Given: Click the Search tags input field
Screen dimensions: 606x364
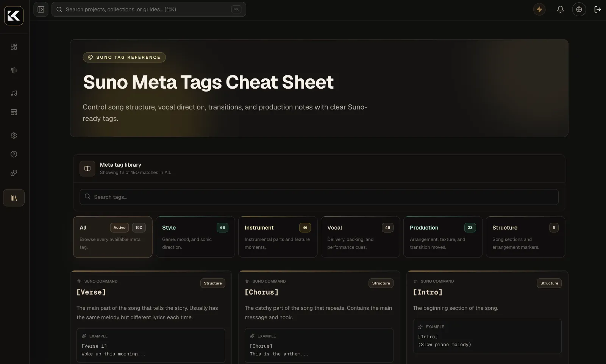Looking at the screenshot, I should (x=319, y=197).
